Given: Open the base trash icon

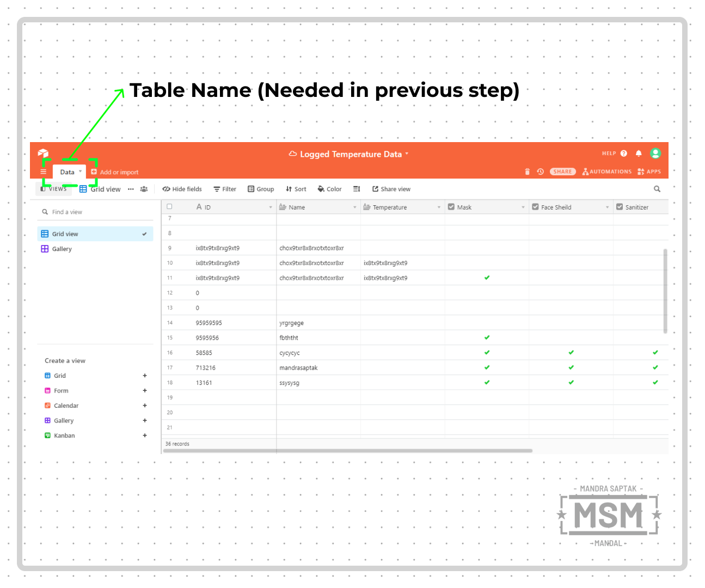Looking at the screenshot, I should tap(527, 171).
